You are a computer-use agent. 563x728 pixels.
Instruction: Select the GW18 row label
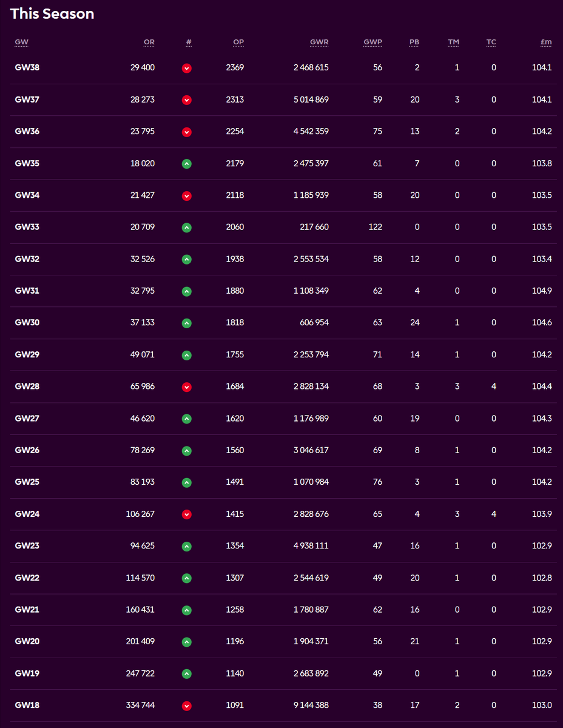(27, 706)
